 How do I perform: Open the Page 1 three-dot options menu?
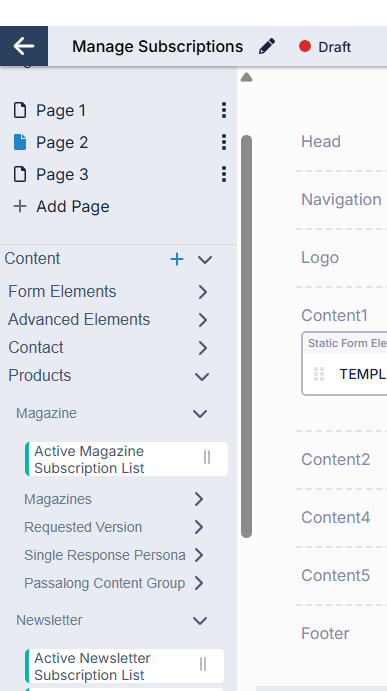224,110
